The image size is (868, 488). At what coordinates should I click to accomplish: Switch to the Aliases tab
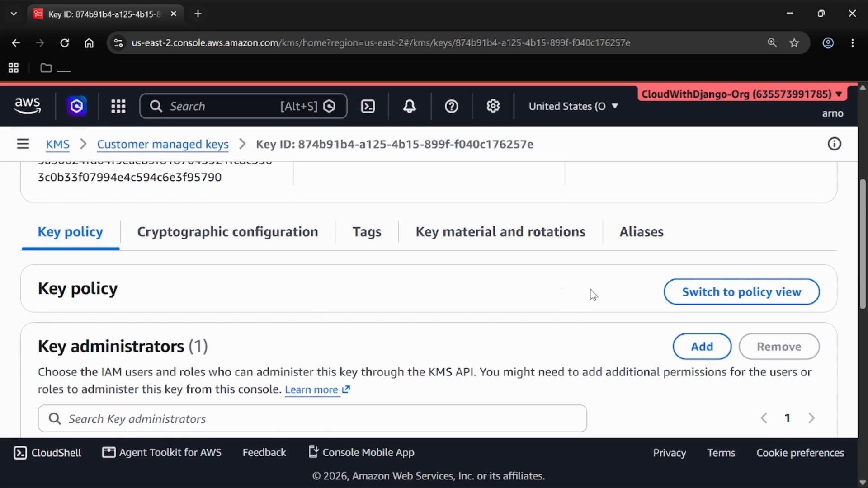point(642,232)
